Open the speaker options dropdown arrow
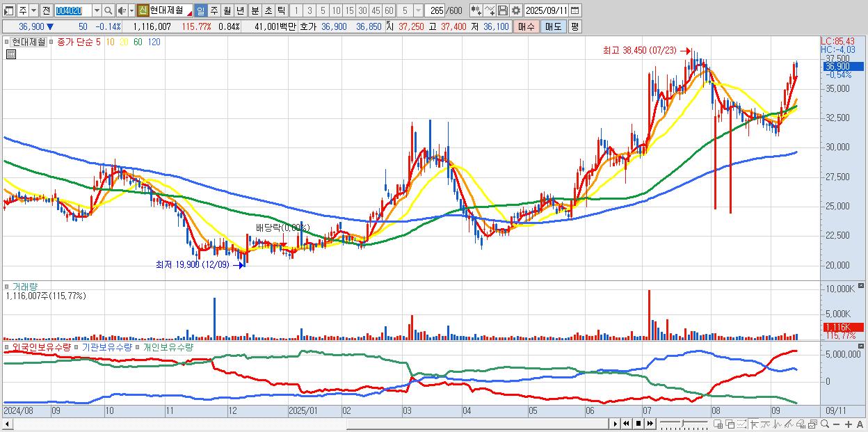Image resolution: width=868 pixels, height=432 pixels. click(x=131, y=10)
